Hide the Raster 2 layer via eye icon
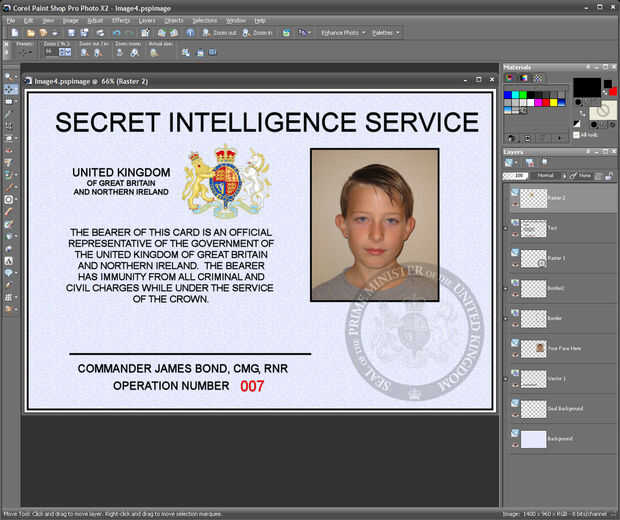 515,204
